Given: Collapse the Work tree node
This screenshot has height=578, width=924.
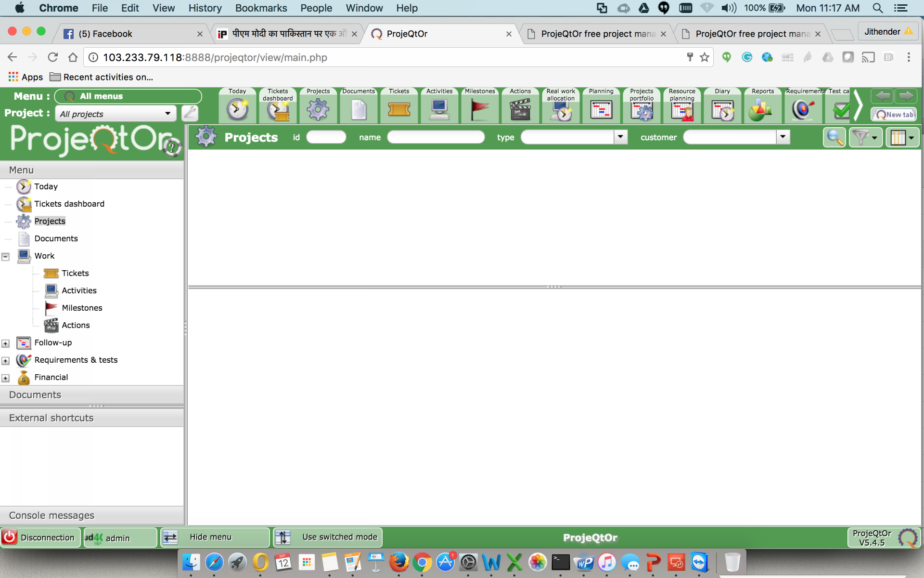Looking at the screenshot, I should coord(6,257).
